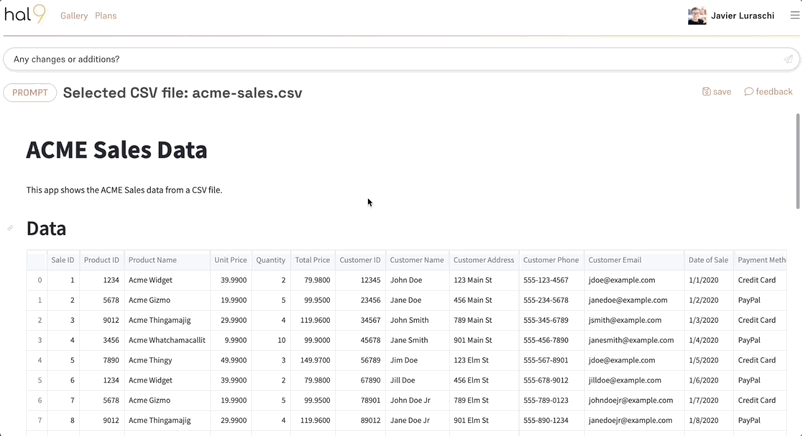Click Javier Luraschi's profile avatar

[x=697, y=16]
